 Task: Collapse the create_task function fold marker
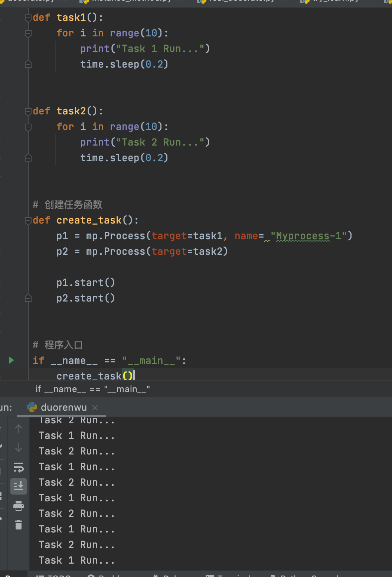click(x=28, y=221)
